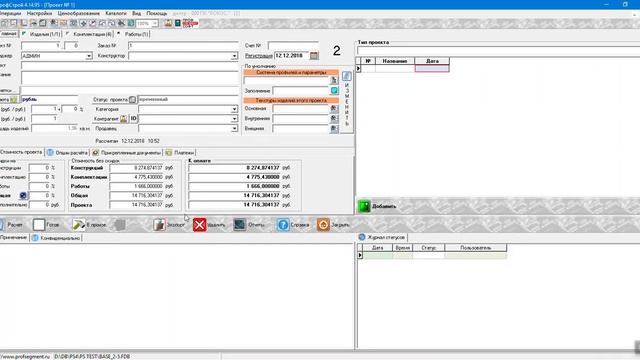Click the teal icon beside Заполнение field
The width and height of the screenshot is (640, 360).
point(334,91)
